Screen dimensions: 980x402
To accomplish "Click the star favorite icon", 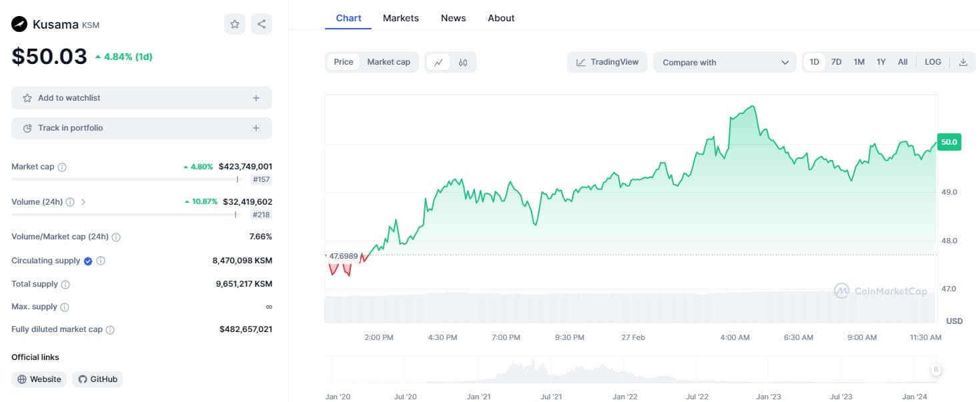I will [235, 24].
